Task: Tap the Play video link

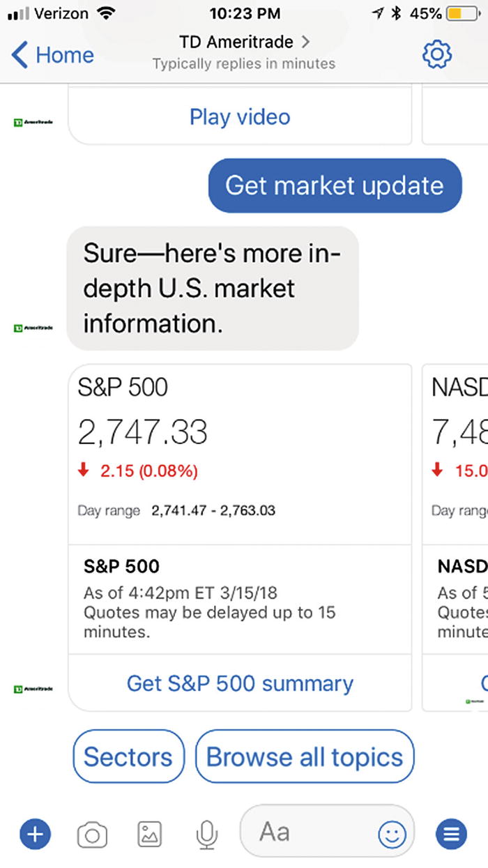Action: (x=240, y=117)
